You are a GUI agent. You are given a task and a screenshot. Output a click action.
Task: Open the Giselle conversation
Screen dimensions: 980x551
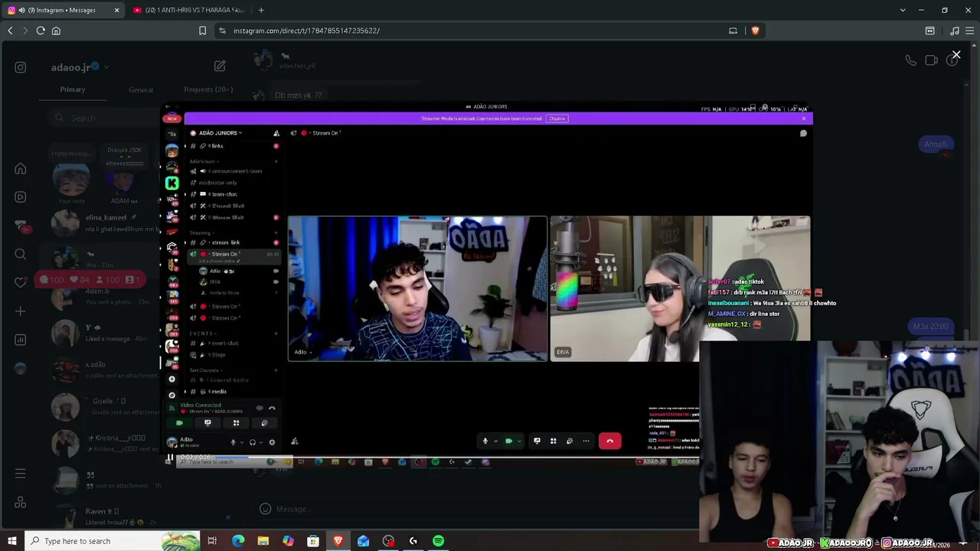pyautogui.click(x=103, y=406)
